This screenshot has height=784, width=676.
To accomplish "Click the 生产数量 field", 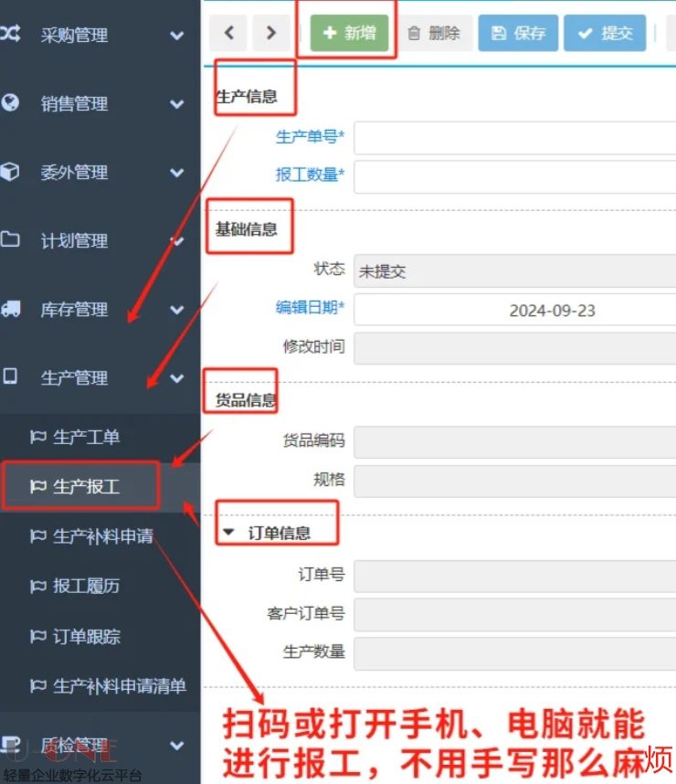I will click(515, 653).
